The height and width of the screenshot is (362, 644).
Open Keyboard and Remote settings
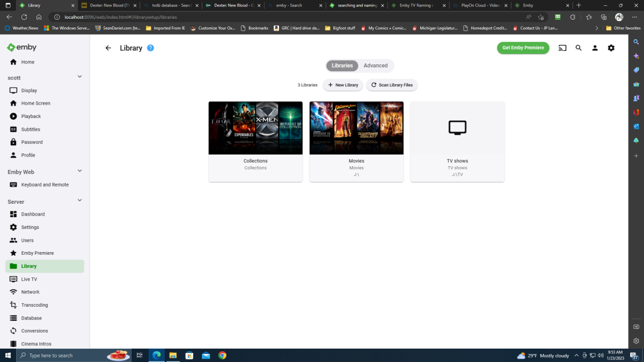[x=45, y=184]
